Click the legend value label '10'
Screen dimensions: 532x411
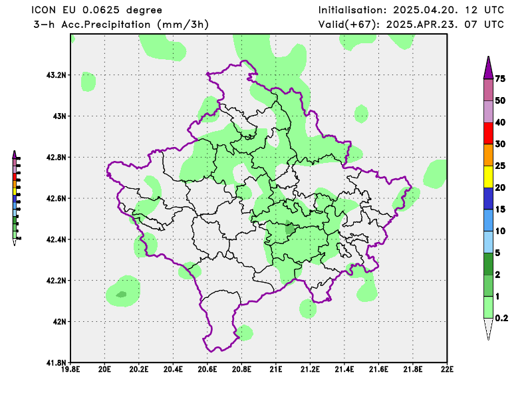click(500, 231)
